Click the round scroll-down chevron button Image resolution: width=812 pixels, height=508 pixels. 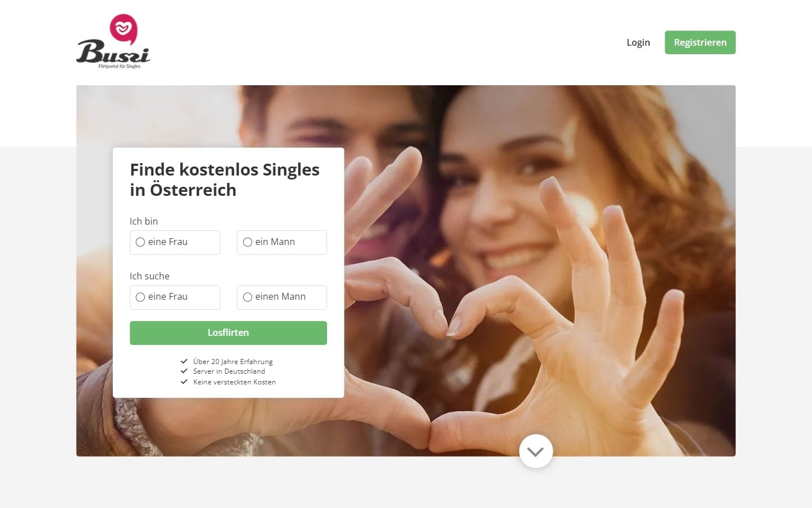pyautogui.click(x=536, y=451)
